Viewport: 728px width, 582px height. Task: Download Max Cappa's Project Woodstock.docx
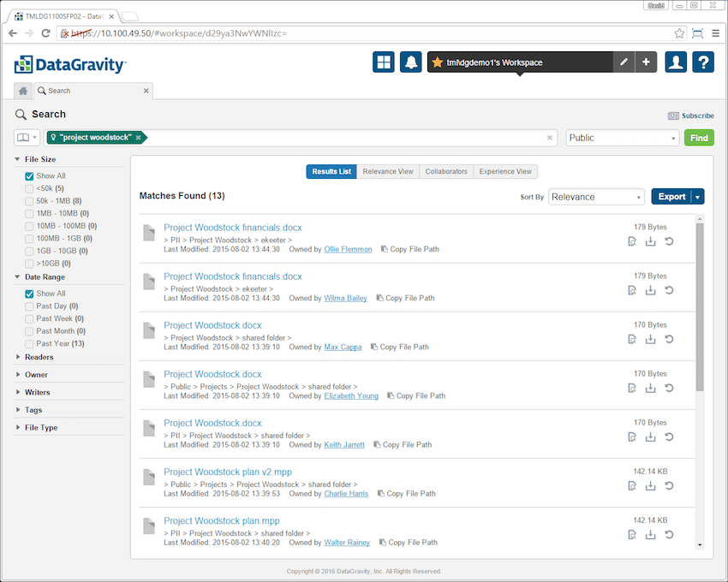point(650,339)
